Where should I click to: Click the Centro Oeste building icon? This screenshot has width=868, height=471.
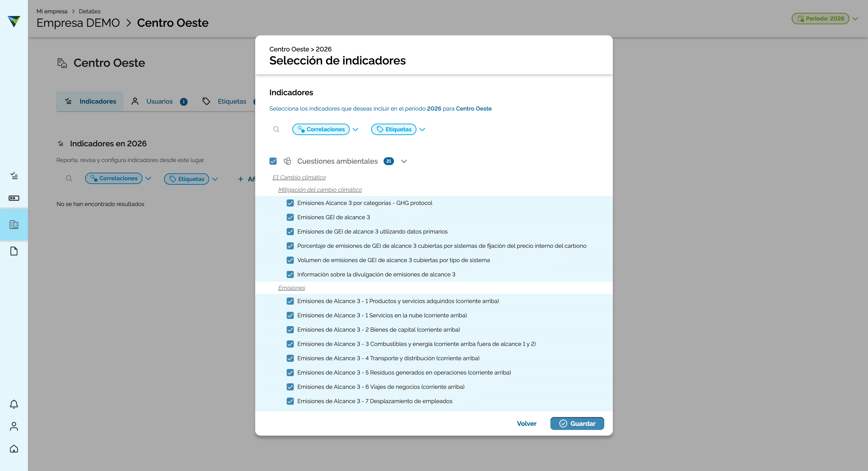point(62,63)
